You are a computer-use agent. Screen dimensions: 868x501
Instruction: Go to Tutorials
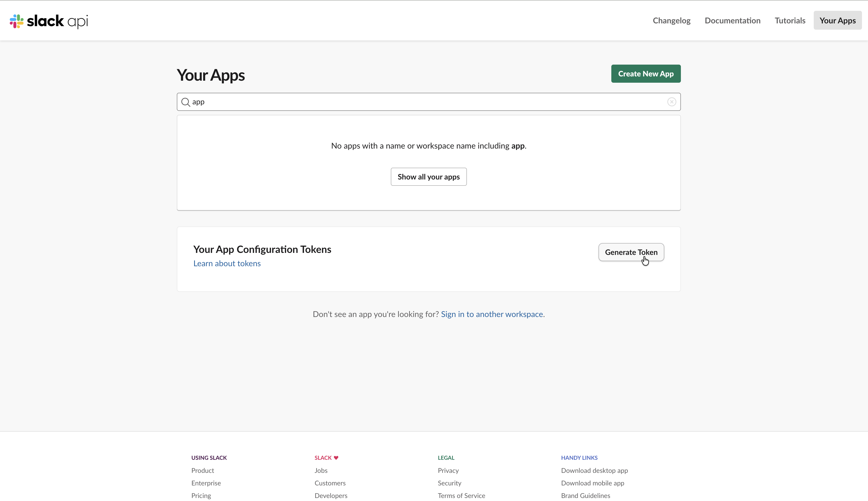[790, 20]
